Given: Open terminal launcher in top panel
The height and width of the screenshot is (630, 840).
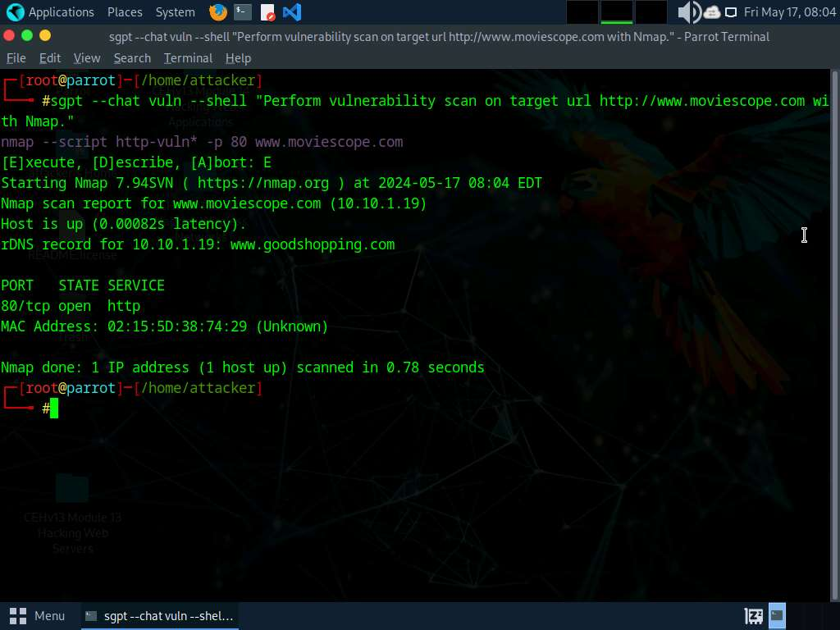Looking at the screenshot, I should 242,12.
